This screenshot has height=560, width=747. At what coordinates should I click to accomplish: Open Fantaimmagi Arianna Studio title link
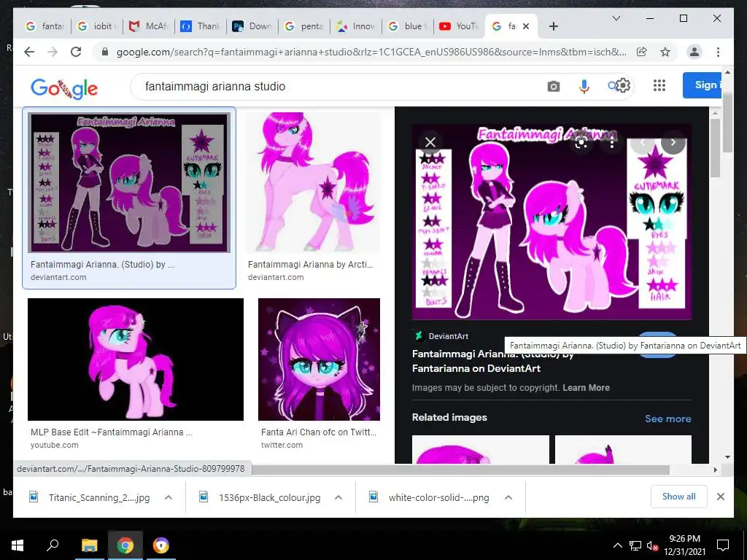pos(493,361)
